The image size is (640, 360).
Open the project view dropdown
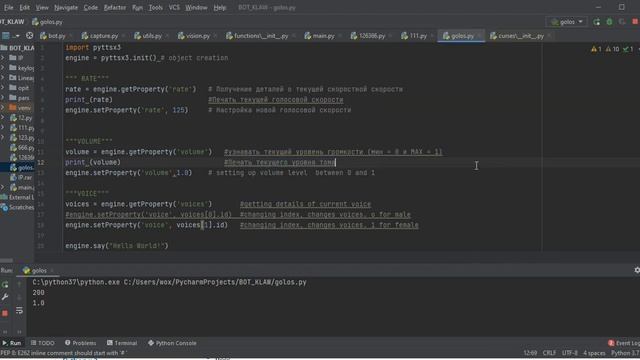click(x=10, y=36)
